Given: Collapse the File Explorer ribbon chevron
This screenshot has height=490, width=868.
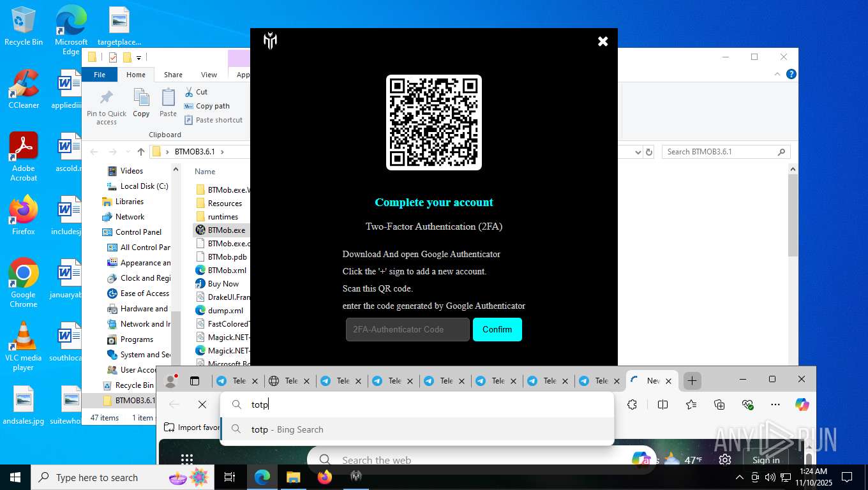Looking at the screenshot, I should [777, 74].
